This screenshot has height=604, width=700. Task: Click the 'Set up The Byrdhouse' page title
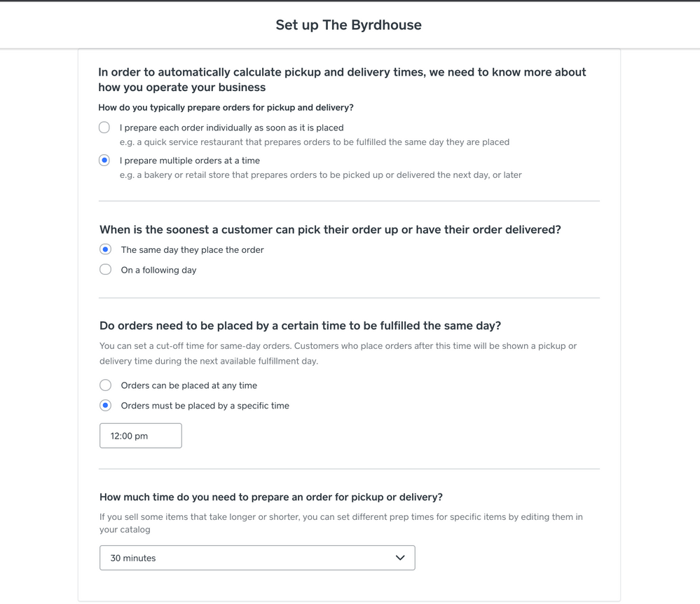point(348,25)
